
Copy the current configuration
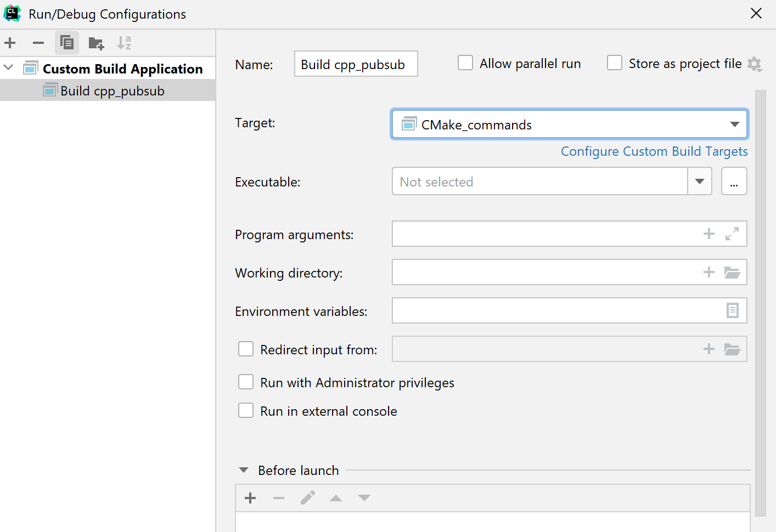click(67, 43)
